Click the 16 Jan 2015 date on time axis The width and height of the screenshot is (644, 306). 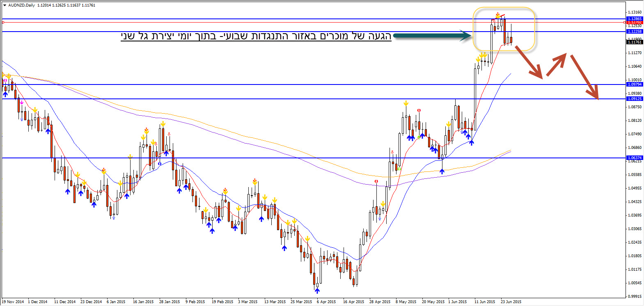(x=143, y=302)
